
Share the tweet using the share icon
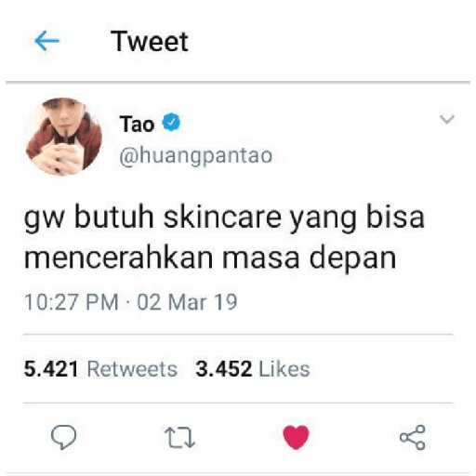[x=413, y=437]
